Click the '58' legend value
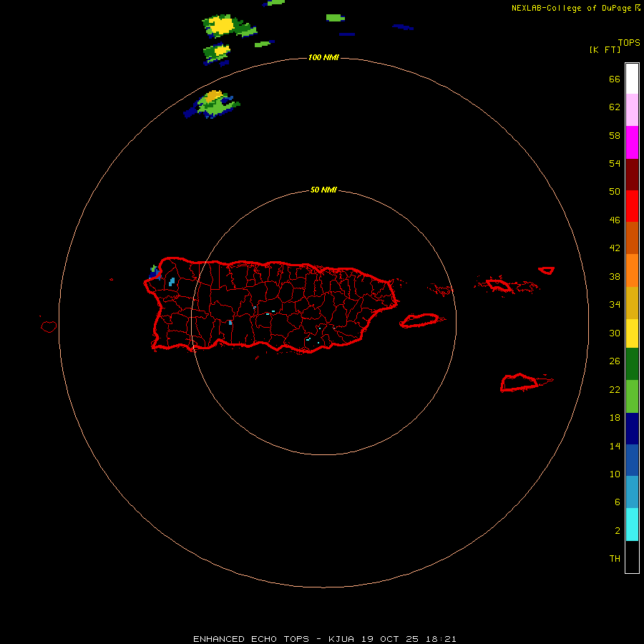 615,135
